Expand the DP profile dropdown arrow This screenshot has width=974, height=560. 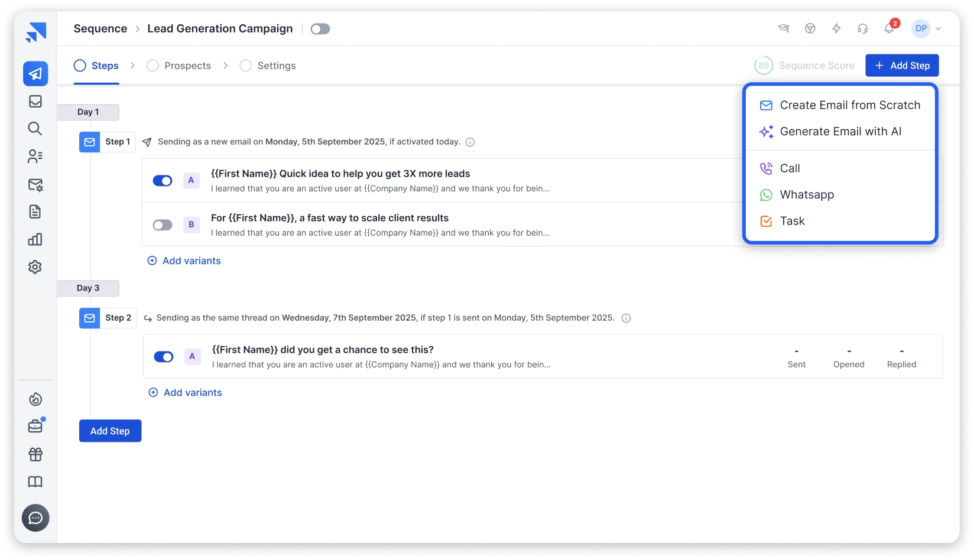938,28
